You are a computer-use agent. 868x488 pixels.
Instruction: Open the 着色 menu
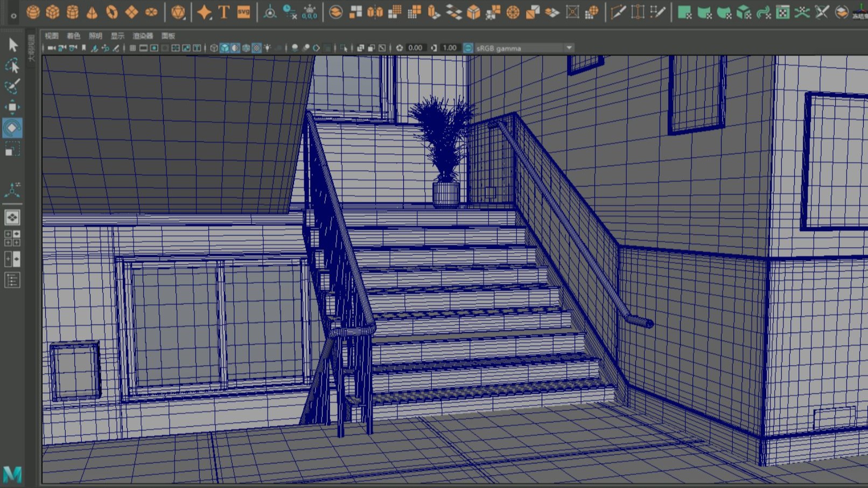click(x=74, y=36)
